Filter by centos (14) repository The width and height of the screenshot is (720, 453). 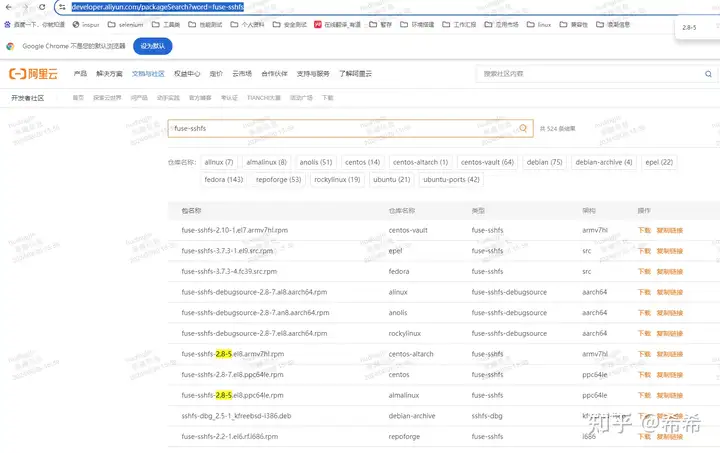(x=362, y=162)
